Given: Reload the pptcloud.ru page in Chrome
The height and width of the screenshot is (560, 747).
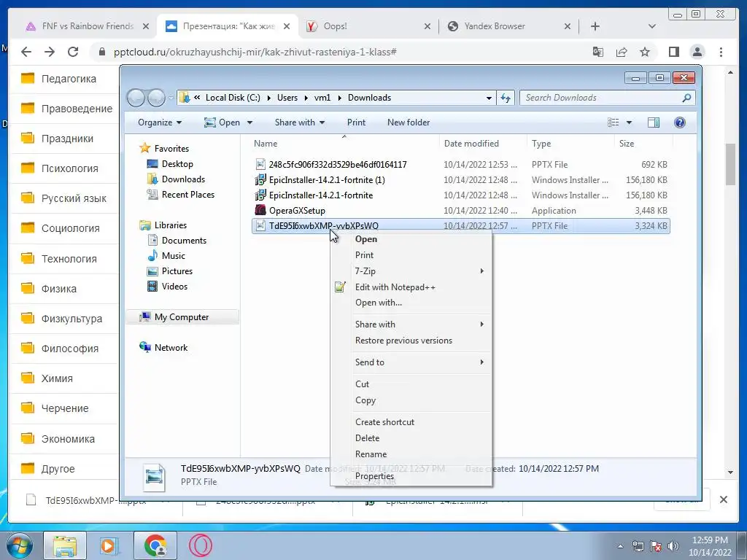Looking at the screenshot, I should (x=73, y=52).
